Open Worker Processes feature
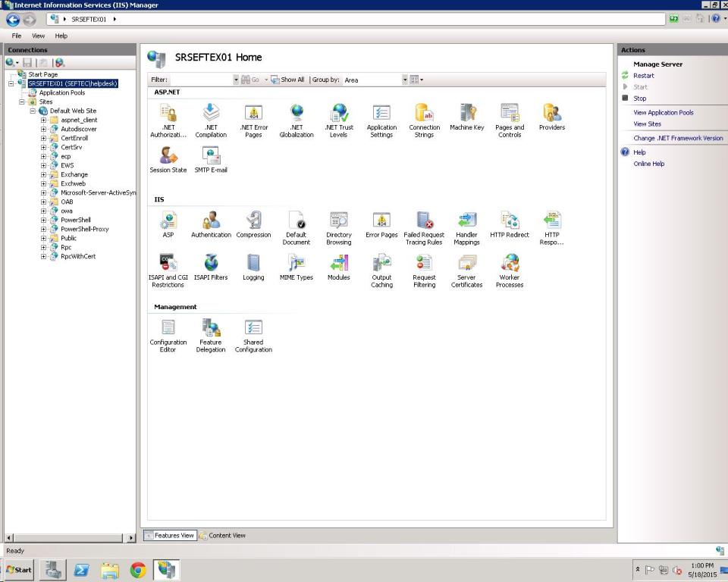Viewport: 728px width, 582px height. point(510,271)
